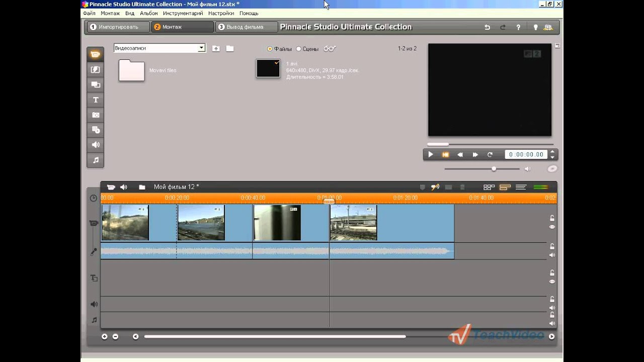Mute the music track speaker

[x=552, y=324]
